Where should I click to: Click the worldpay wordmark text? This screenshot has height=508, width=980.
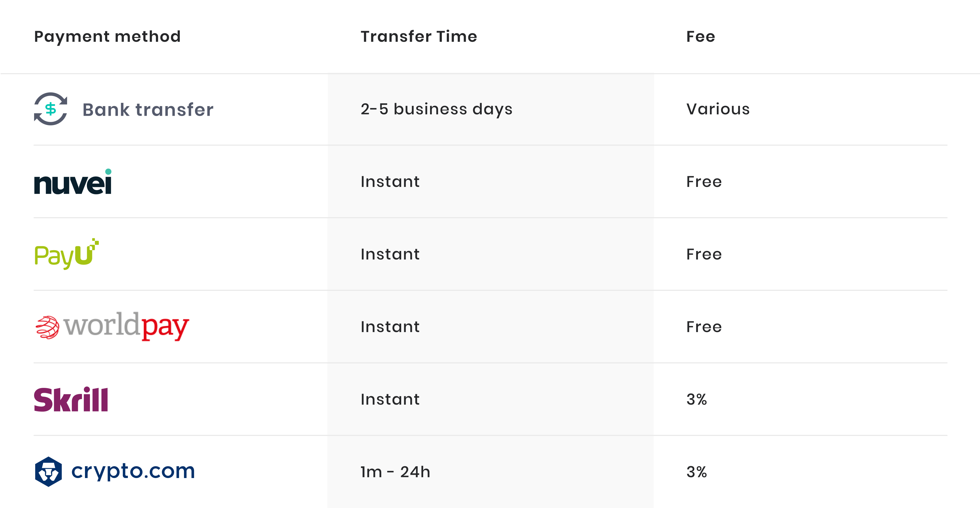[126, 326]
